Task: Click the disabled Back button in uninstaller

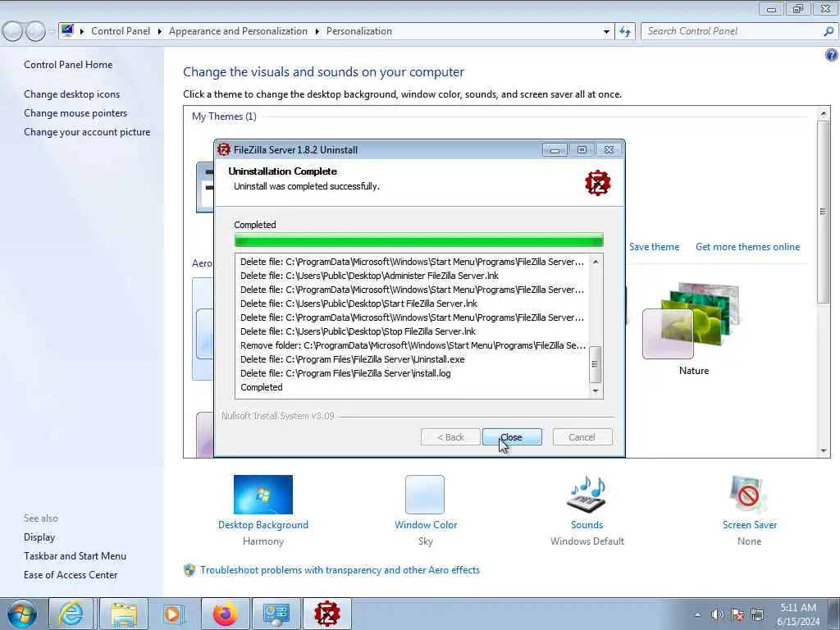Action: click(450, 437)
